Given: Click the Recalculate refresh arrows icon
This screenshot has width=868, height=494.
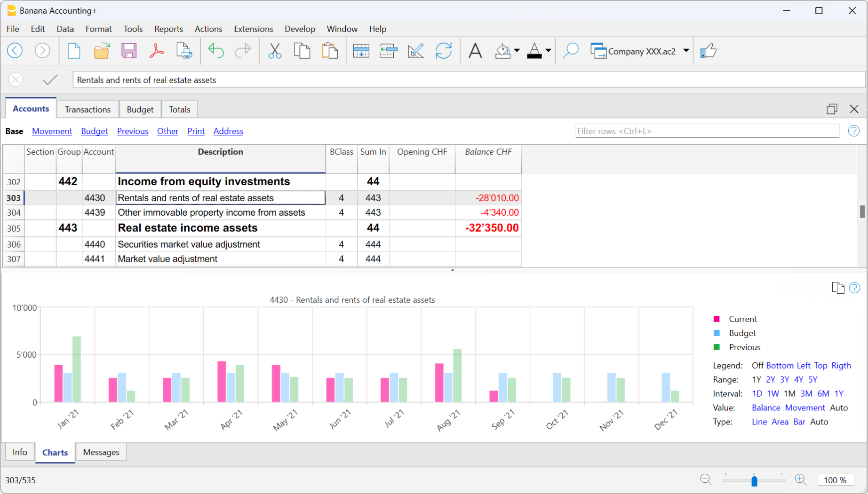Looking at the screenshot, I should tap(443, 51).
